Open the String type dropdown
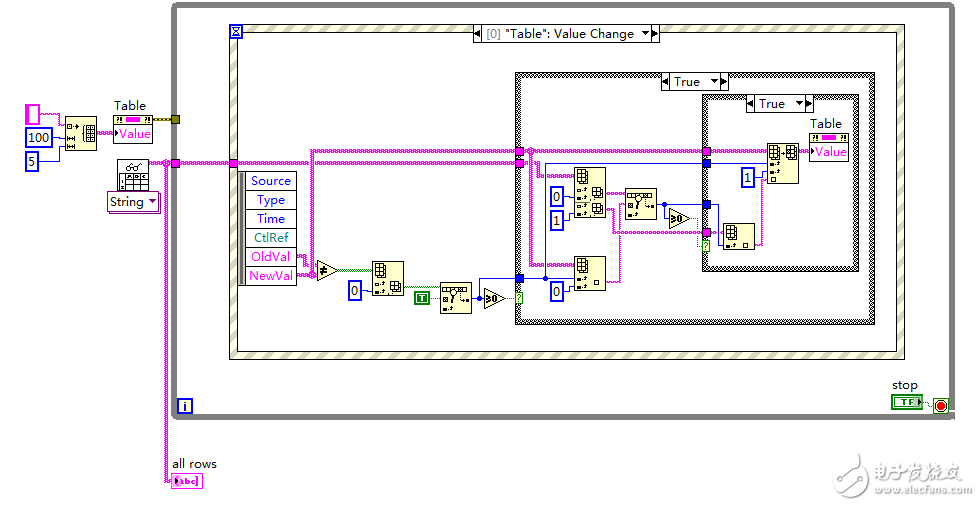This screenshot has height=506, width=980. pyautogui.click(x=134, y=202)
